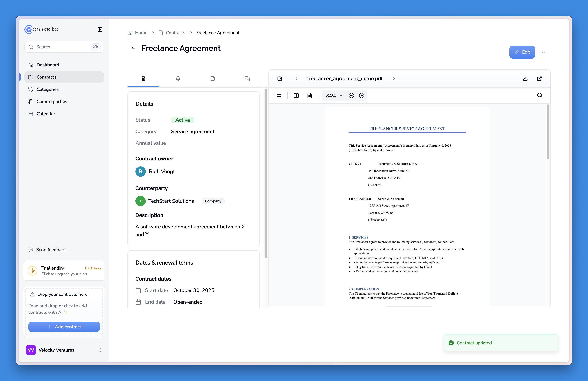
Task: Open the more options menu beside Edit
Action: click(544, 52)
